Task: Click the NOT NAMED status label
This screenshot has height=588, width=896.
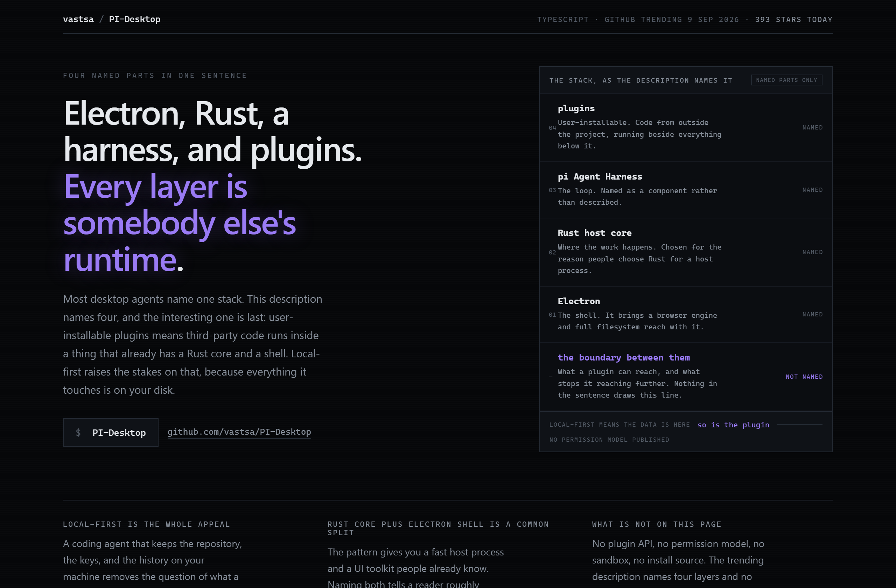Action: (x=804, y=377)
